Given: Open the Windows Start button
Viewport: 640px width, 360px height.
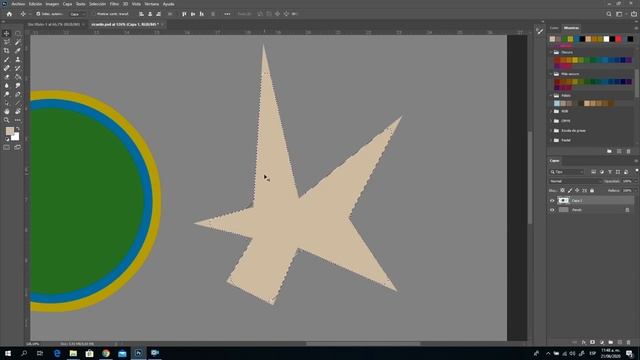Looking at the screenshot, I should point(8,353).
